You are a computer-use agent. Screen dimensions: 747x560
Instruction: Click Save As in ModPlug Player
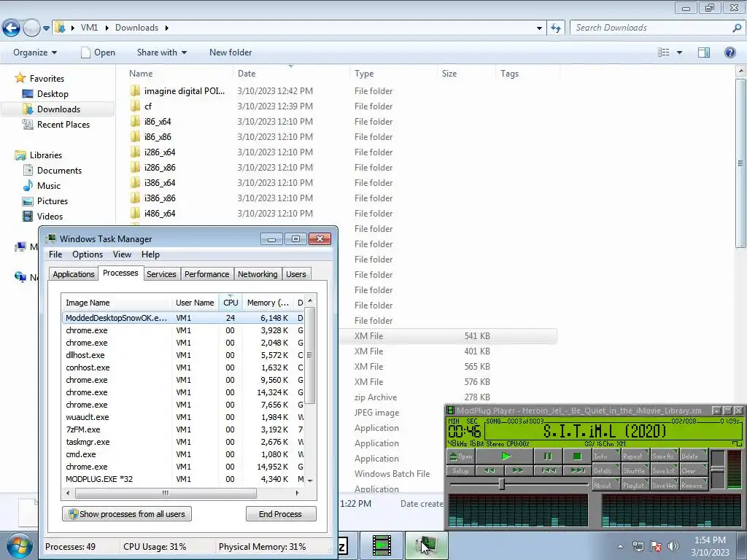(x=664, y=456)
